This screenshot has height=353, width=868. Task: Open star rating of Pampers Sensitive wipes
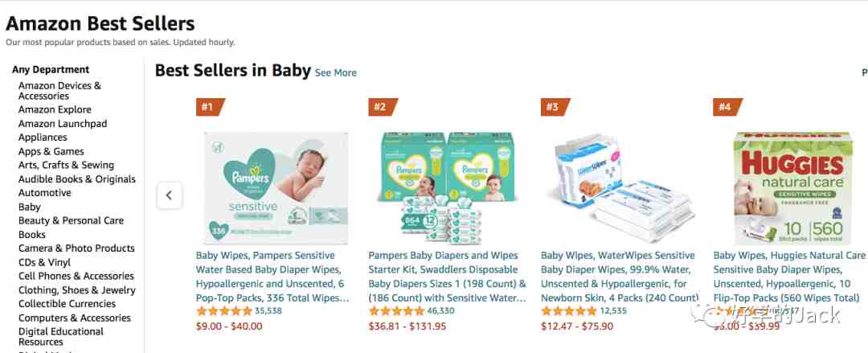[224, 311]
